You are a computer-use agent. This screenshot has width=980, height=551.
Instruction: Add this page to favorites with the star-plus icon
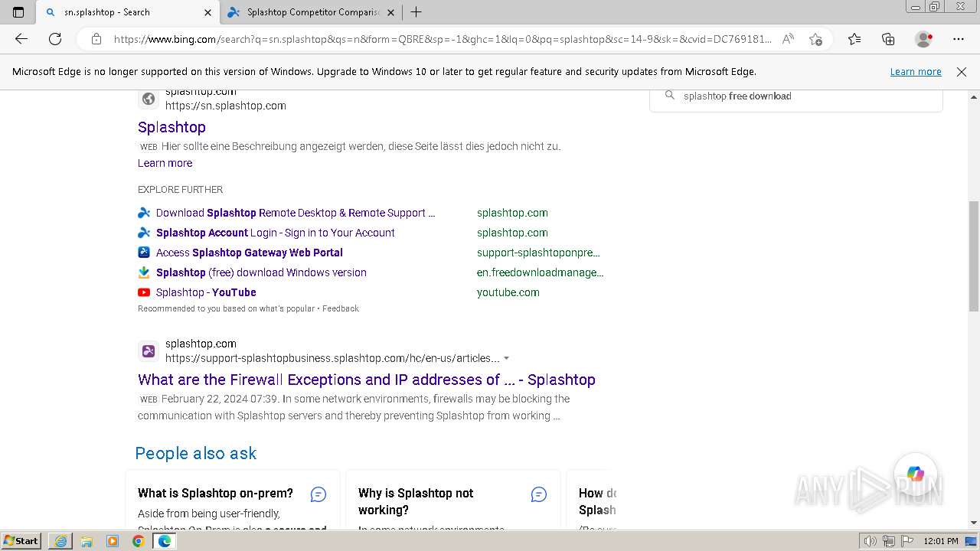(x=815, y=39)
